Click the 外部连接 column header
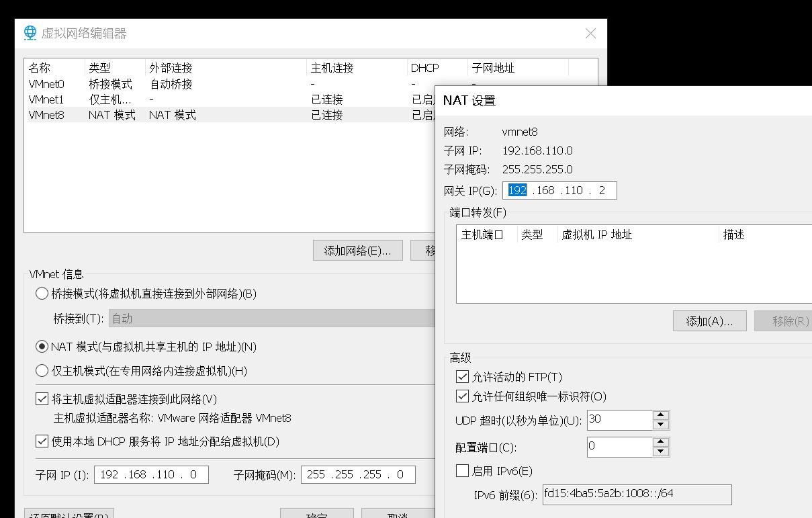This screenshot has width=812, height=518. click(x=226, y=68)
